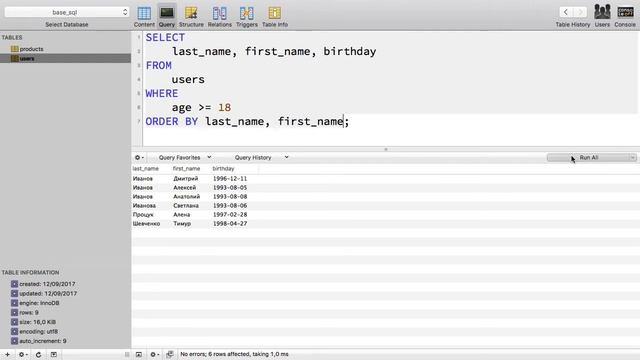Select birthday value 1993-08-05

click(230, 188)
